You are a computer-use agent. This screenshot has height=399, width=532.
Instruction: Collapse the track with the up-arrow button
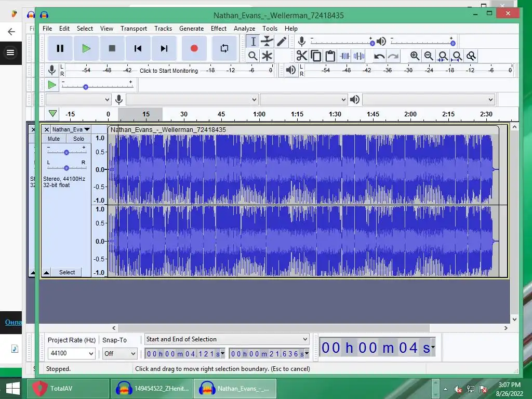click(x=46, y=272)
